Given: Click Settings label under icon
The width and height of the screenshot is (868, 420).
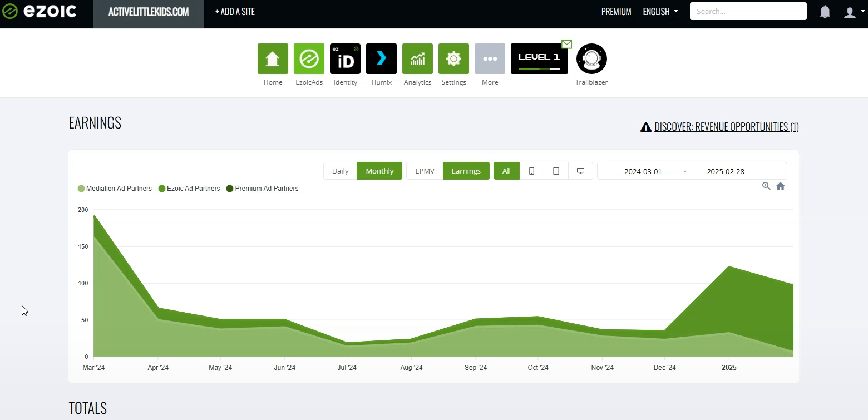Looking at the screenshot, I should pyautogui.click(x=453, y=82).
